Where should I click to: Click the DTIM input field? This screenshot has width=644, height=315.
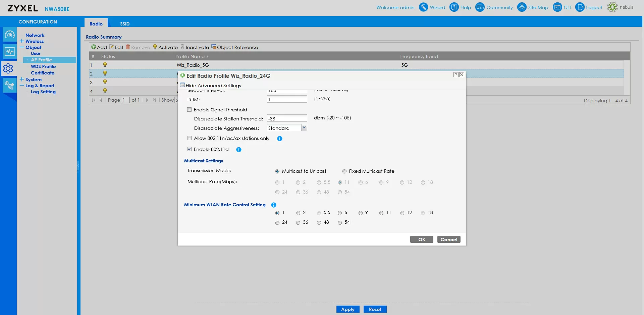click(287, 99)
